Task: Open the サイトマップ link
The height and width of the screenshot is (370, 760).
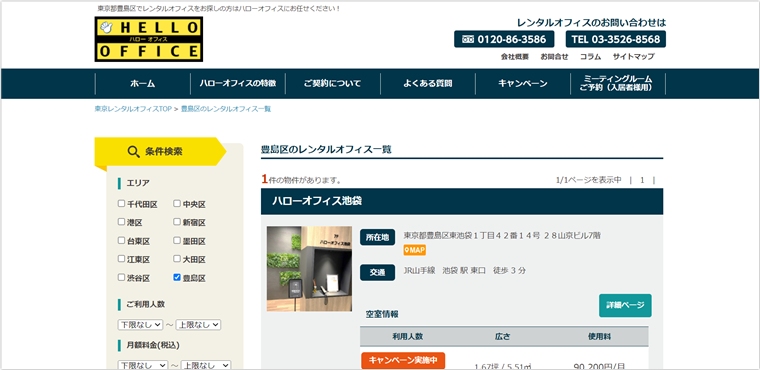Action: coord(633,57)
